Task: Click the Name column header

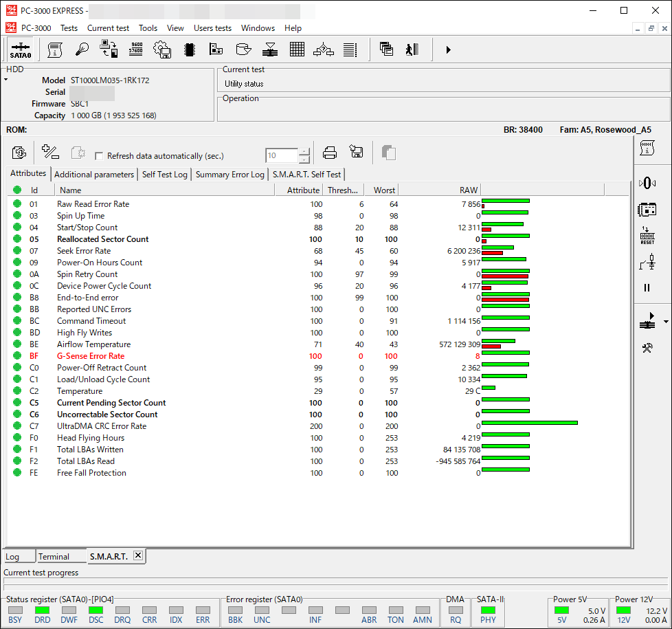Action: point(165,190)
